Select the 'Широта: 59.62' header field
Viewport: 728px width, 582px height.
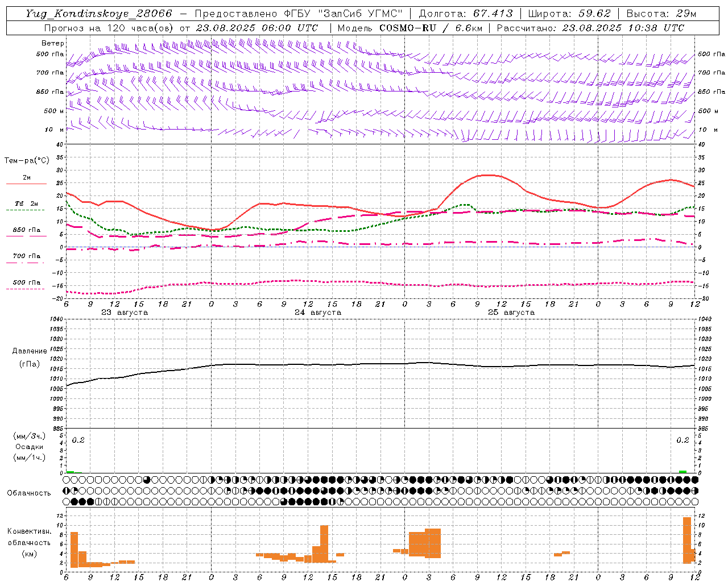pyautogui.click(x=569, y=14)
